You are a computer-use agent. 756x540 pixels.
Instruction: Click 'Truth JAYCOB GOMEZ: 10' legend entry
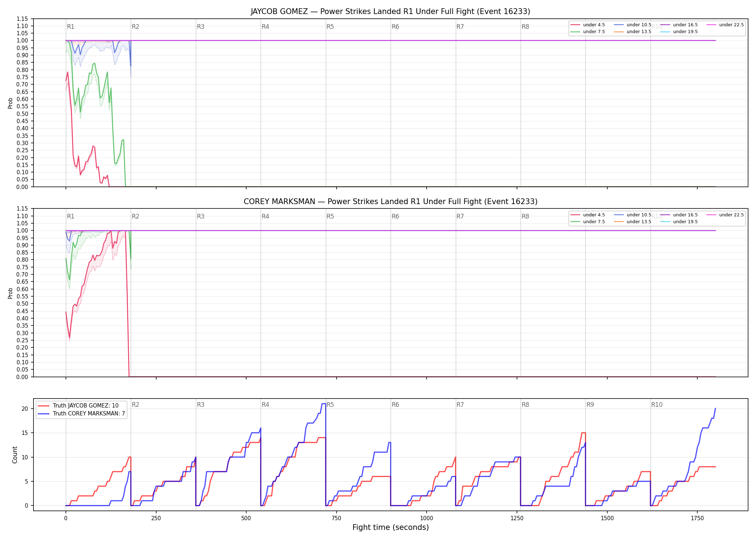pos(78,406)
